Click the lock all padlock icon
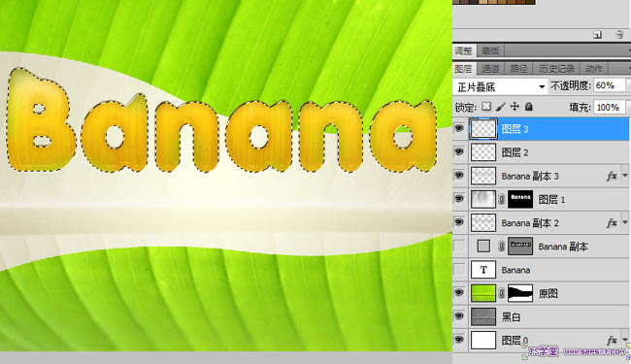The height and width of the screenshot is (364, 631). pos(529,107)
